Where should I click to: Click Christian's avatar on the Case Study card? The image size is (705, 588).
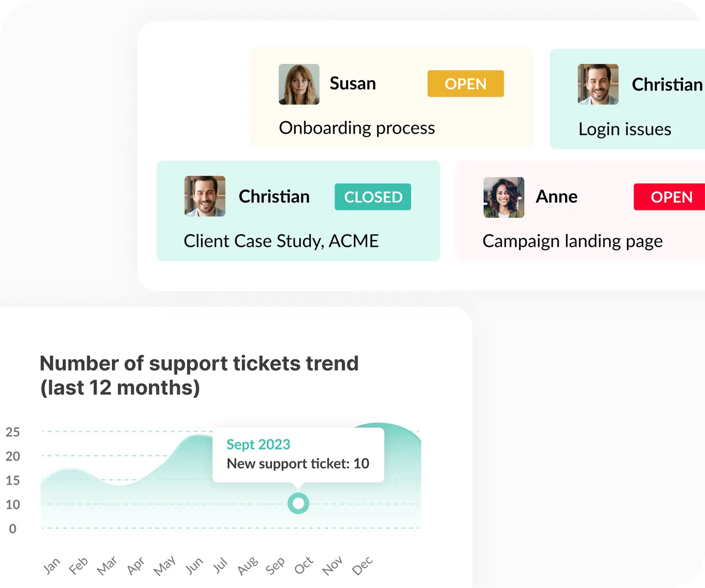(204, 196)
